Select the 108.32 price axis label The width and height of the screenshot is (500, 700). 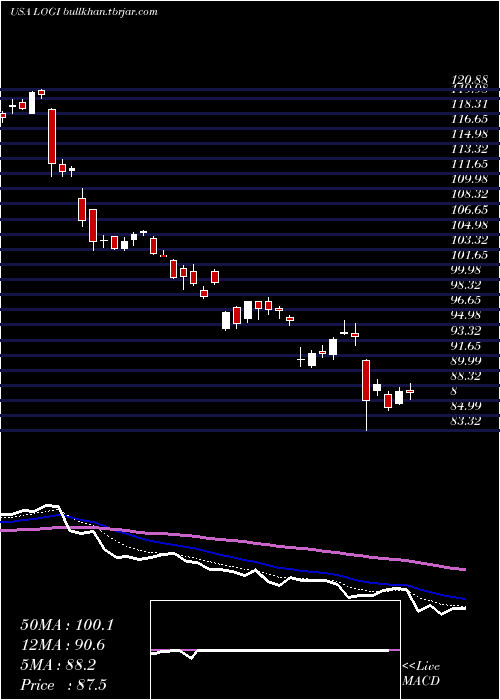pyautogui.click(x=470, y=194)
